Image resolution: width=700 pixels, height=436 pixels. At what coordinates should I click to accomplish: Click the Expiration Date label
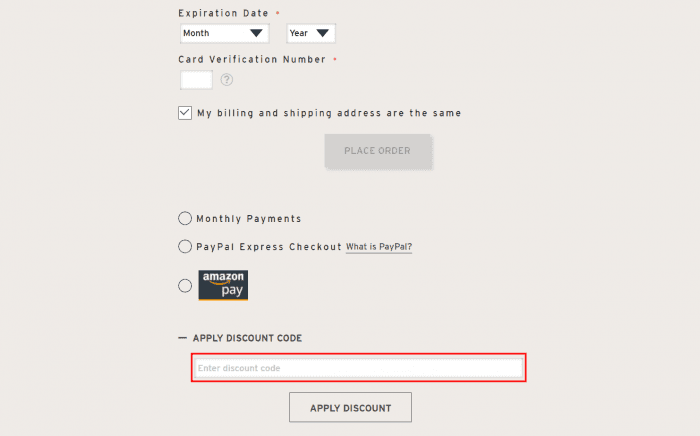click(223, 13)
